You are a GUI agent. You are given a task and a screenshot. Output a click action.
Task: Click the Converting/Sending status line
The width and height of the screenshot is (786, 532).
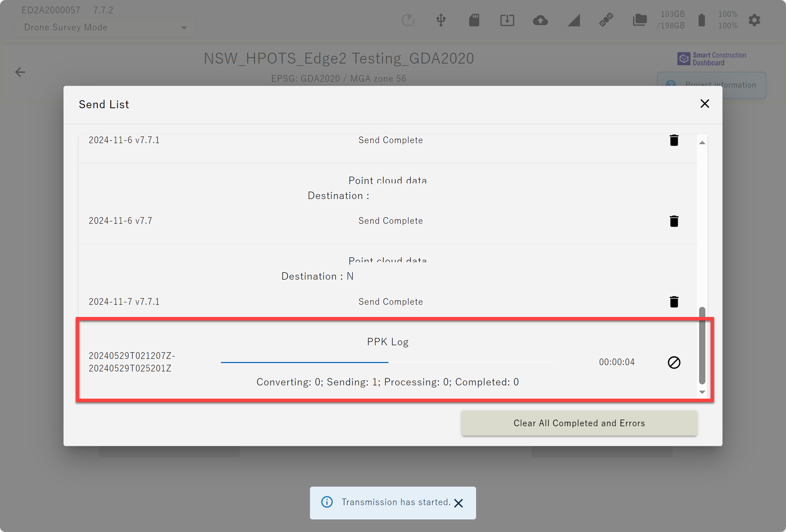387,382
